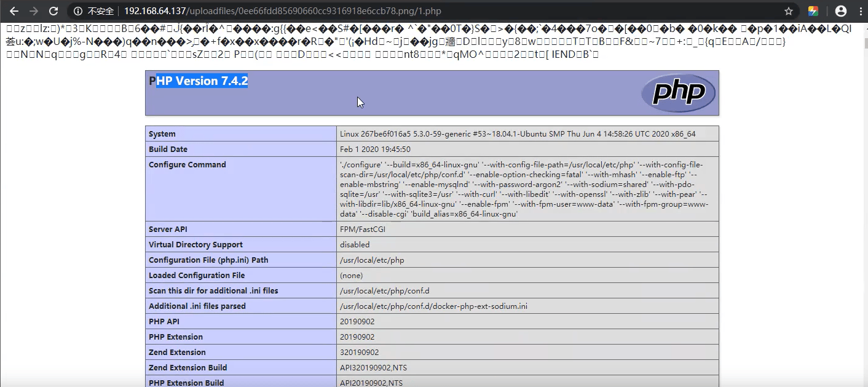Click the PHP API row's 20190902 value
Viewport: 868px width, 387px height.
pos(357,321)
